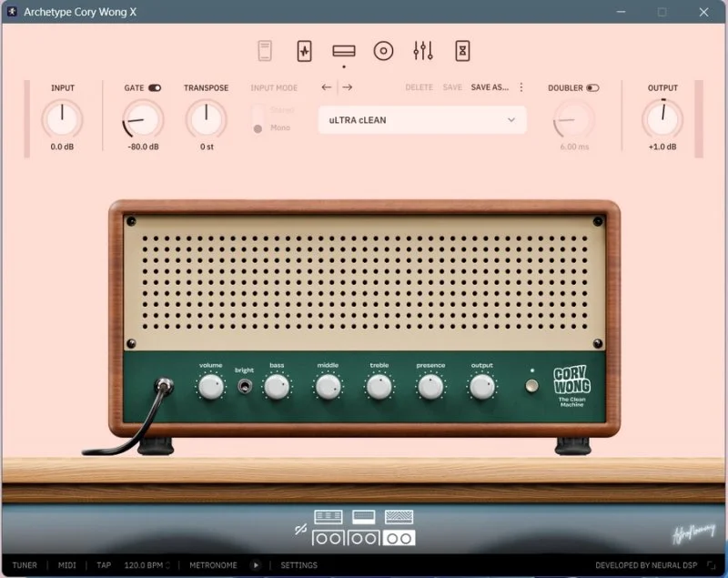Open the TUNER

click(25, 565)
